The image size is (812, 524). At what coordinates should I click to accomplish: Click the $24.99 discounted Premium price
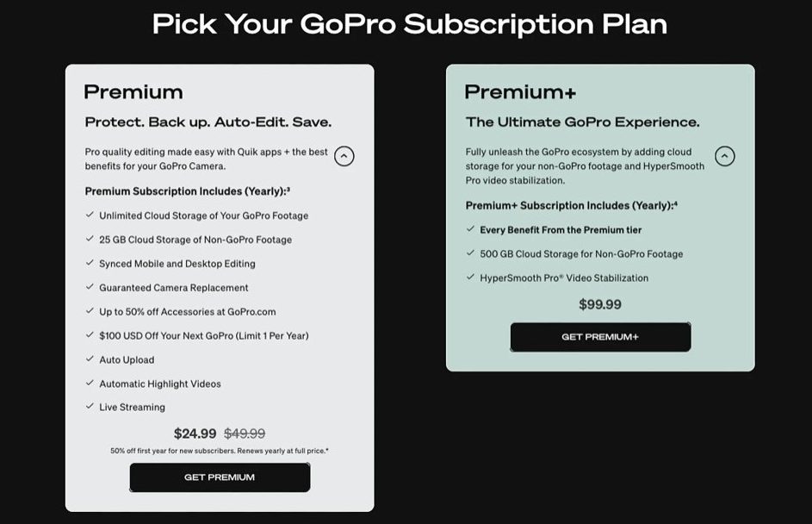[x=195, y=434]
